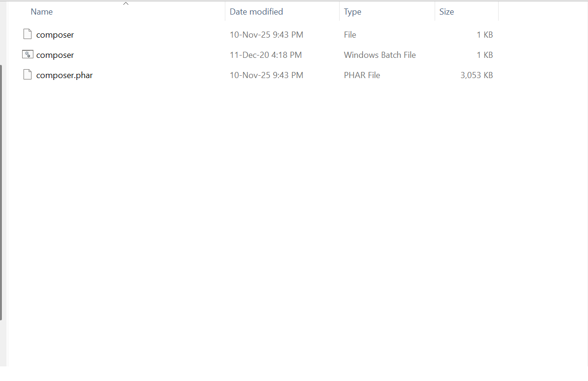This screenshot has height=381, width=588.
Task: Sort files by the Size column
Action: (446, 12)
